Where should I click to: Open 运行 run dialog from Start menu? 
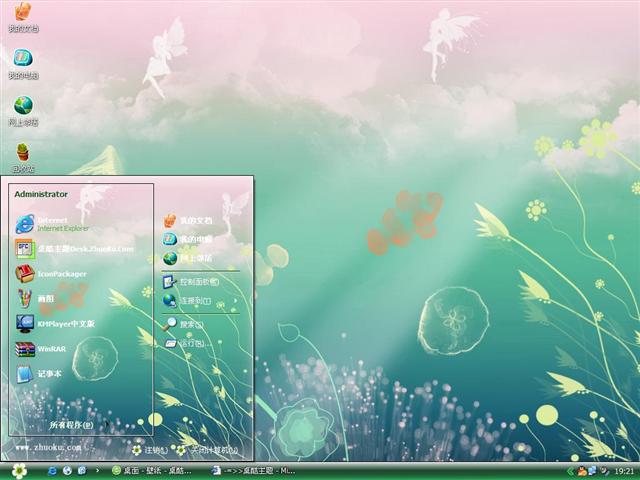pos(187,343)
